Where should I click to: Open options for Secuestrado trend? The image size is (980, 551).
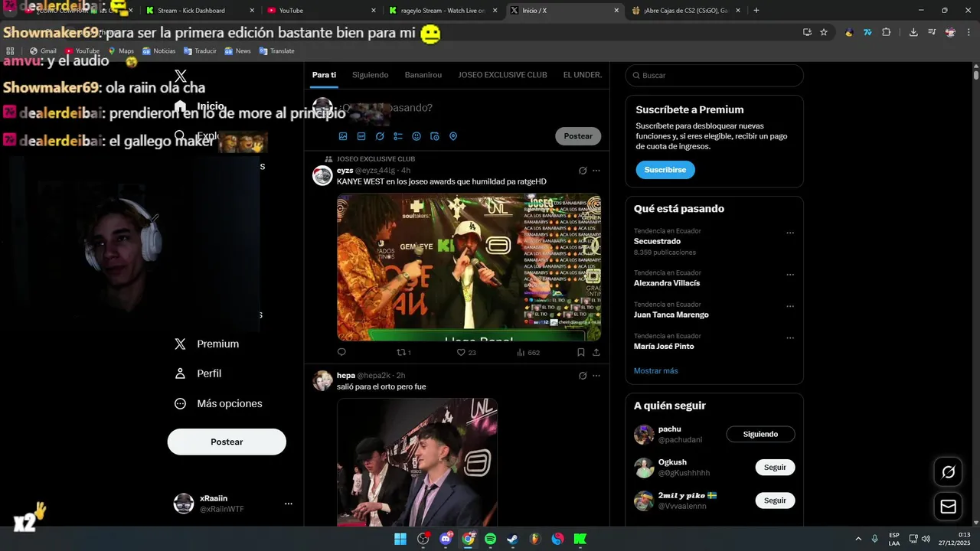790,233
